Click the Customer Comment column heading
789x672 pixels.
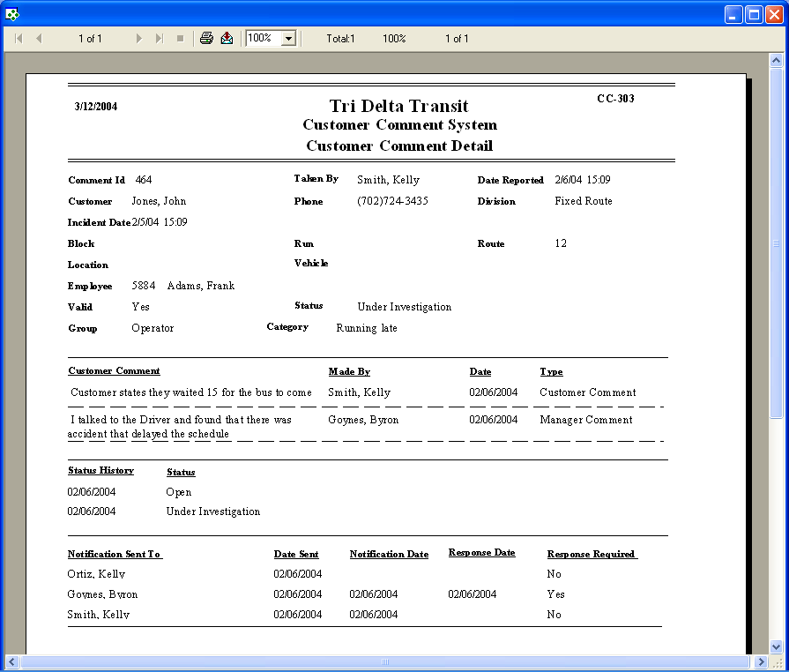[x=114, y=371]
